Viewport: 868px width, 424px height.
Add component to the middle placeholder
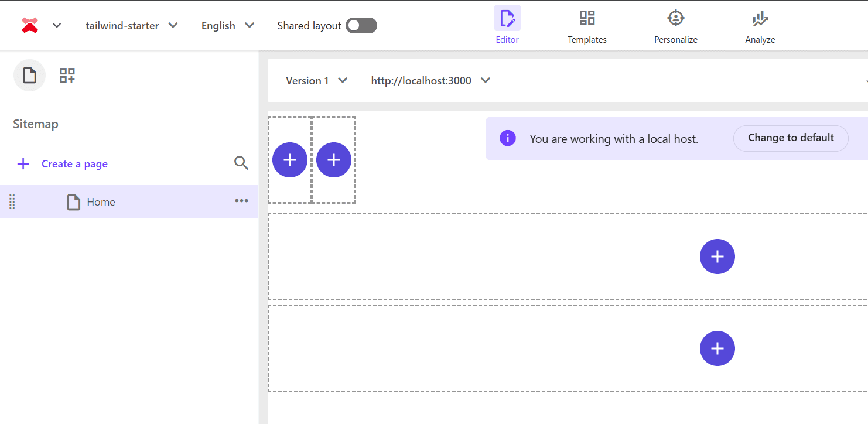click(717, 257)
